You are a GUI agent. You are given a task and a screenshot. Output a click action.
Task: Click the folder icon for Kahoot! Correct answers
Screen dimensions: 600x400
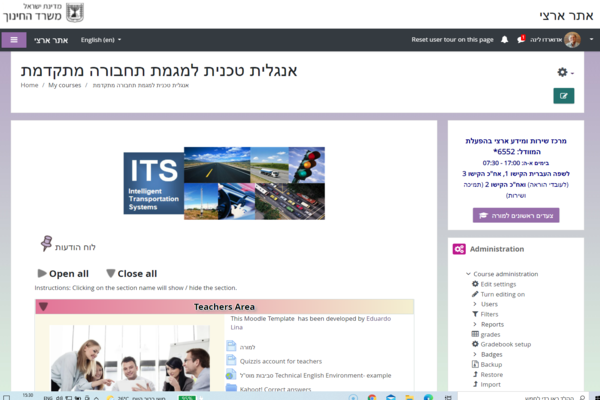pyautogui.click(x=231, y=388)
